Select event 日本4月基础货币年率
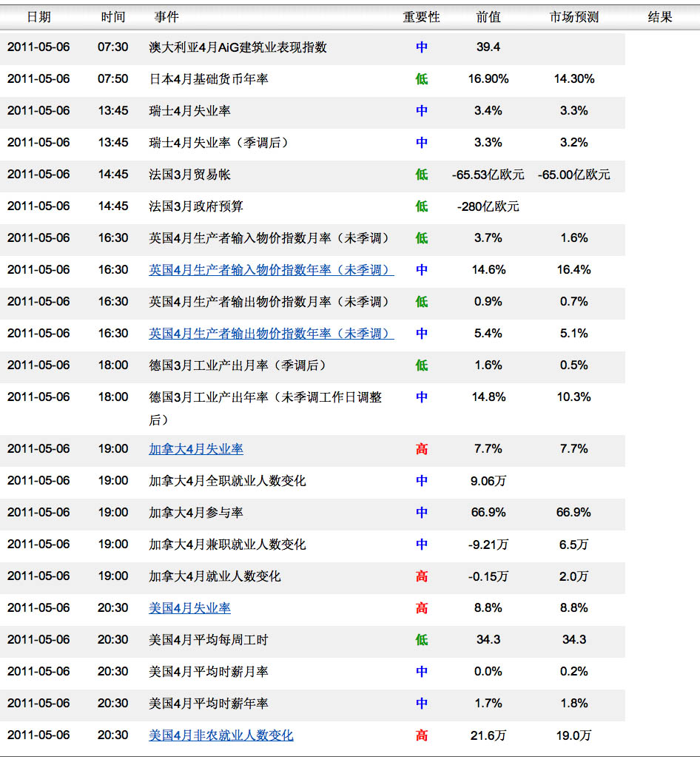The image size is (700, 765). point(208,79)
